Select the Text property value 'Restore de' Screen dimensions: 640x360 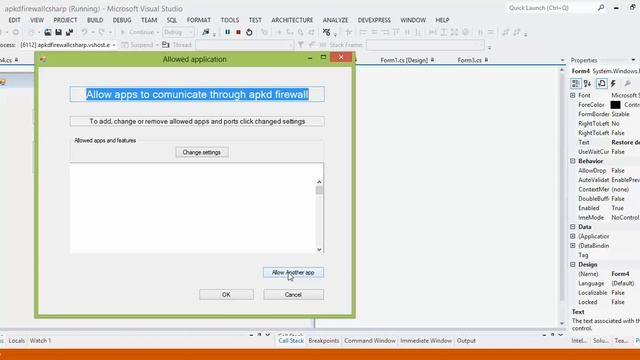(x=625, y=142)
